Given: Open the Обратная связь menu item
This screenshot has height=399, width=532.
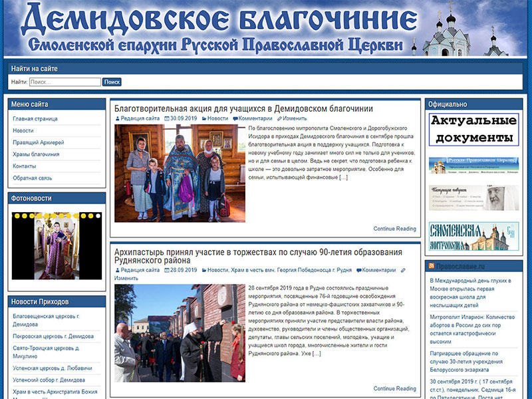Looking at the screenshot, I should [x=33, y=178].
